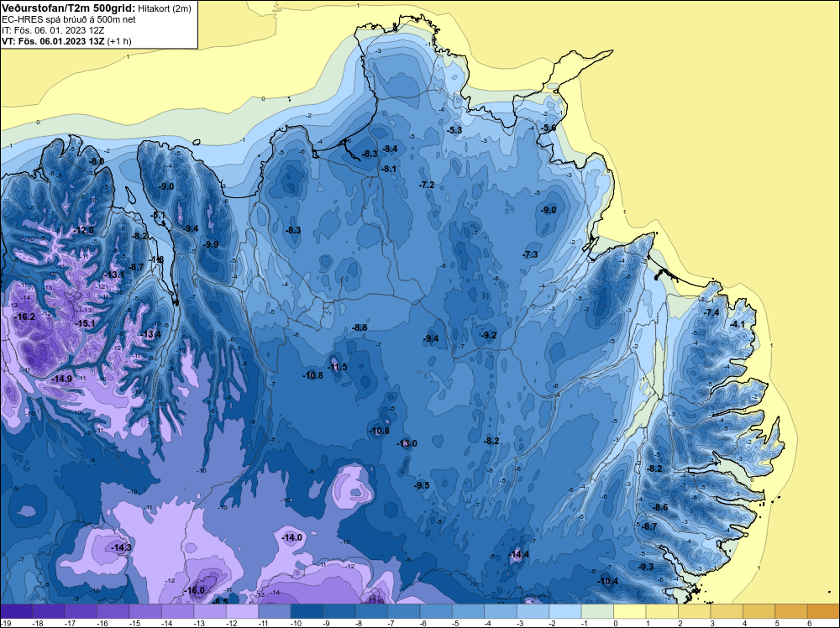
Task: Click the 'VT: Fös. 06.01.2023 13Z (+1 h)' line
Action: pyautogui.click(x=66, y=40)
